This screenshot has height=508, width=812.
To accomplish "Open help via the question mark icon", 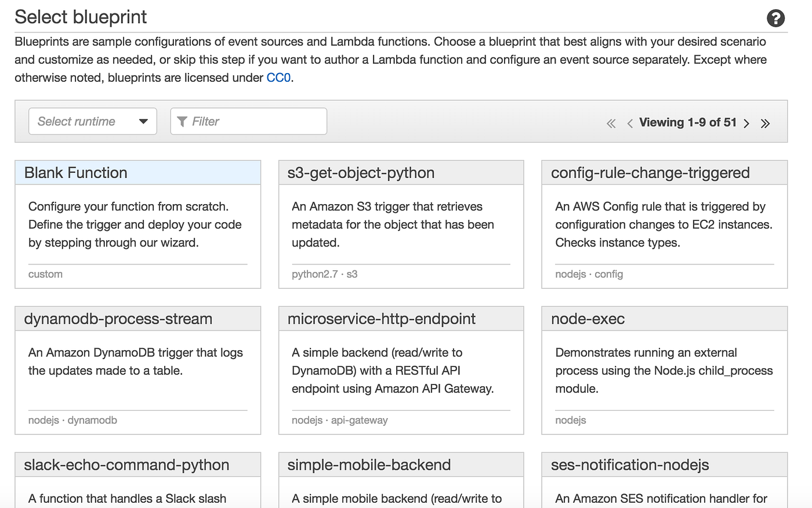I will click(x=775, y=18).
